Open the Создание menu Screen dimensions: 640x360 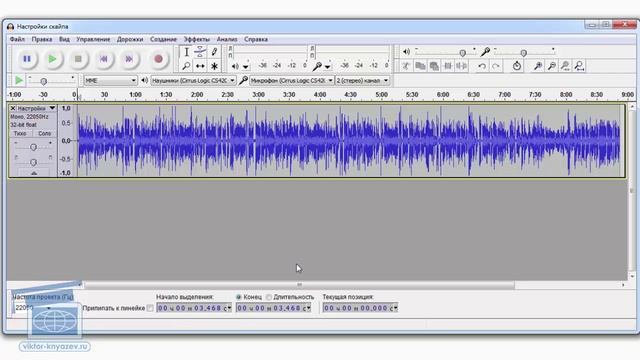pos(163,39)
